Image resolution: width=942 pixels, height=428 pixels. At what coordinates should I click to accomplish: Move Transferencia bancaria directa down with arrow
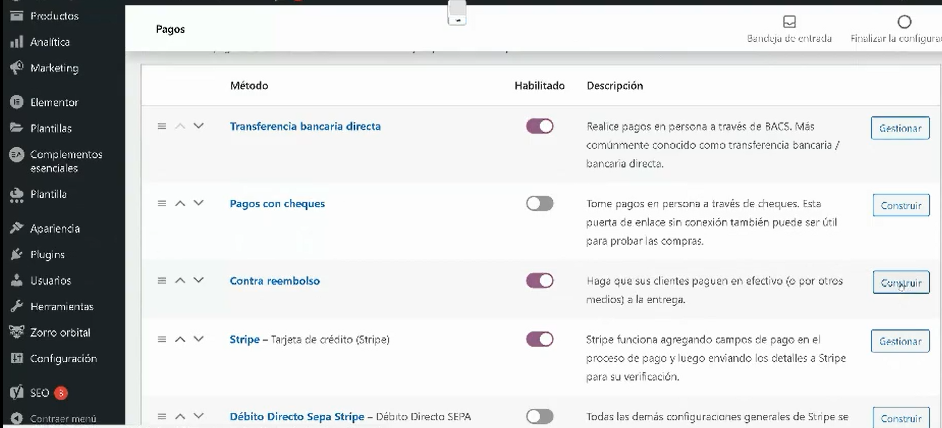[198, 126]
